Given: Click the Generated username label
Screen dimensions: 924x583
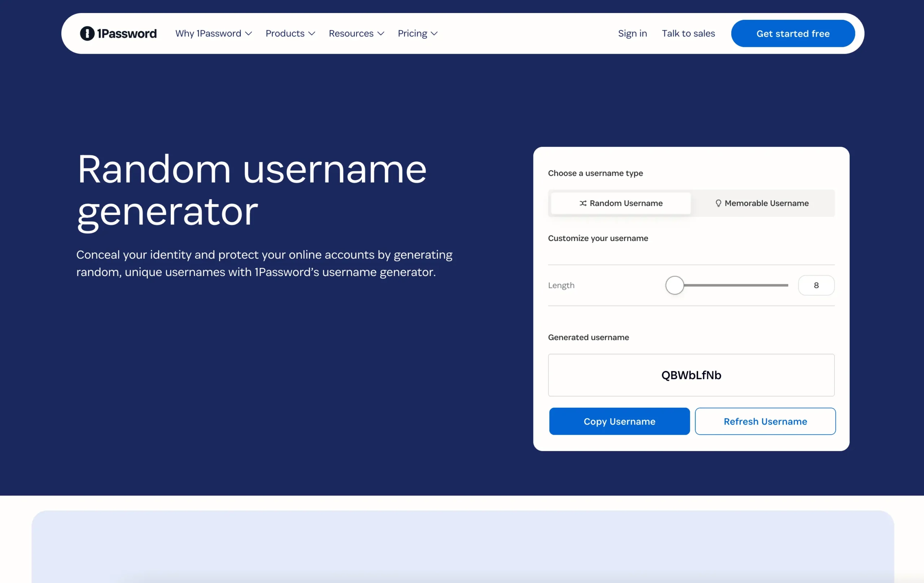Looking at the screenshot, I should point(588,337).
